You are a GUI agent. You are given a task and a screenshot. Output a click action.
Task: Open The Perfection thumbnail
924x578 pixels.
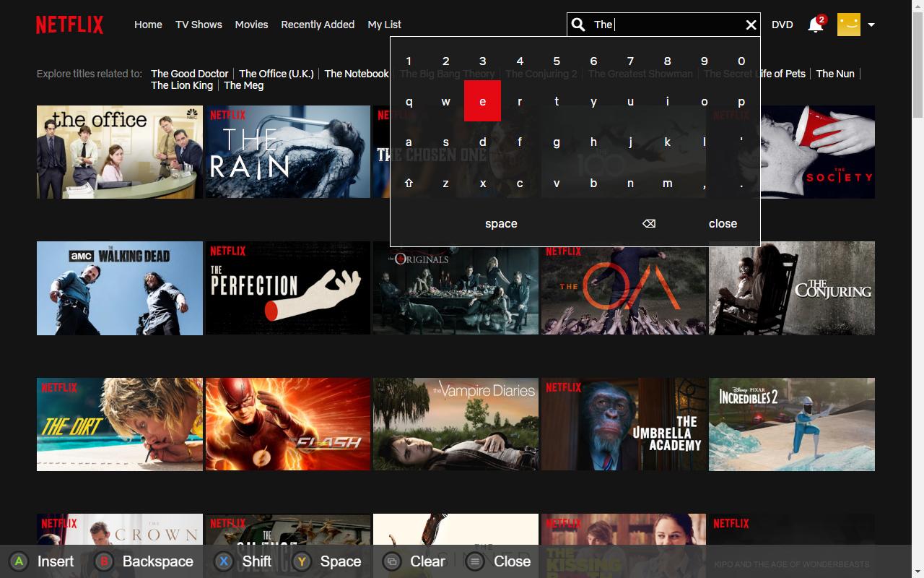(x=287, y=288)
